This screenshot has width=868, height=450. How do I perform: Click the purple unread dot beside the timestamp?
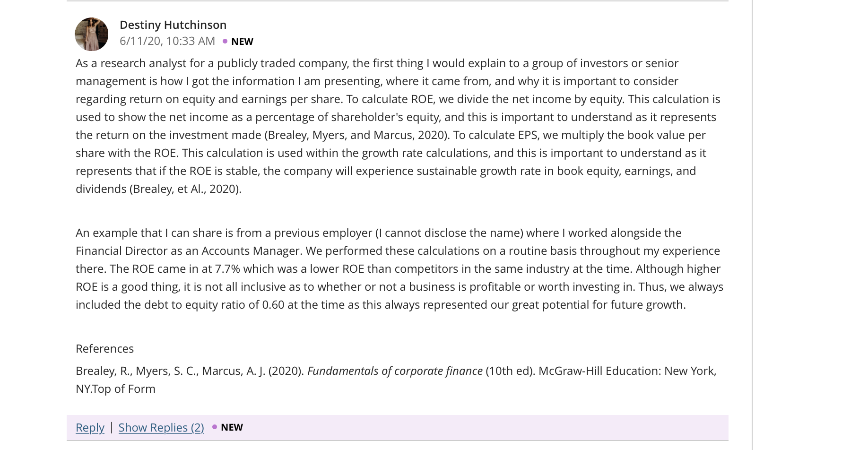click(x=225, y=41)
